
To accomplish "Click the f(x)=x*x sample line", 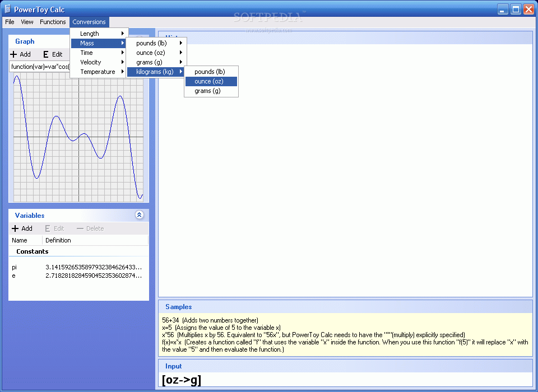I will tap(345, 346).
